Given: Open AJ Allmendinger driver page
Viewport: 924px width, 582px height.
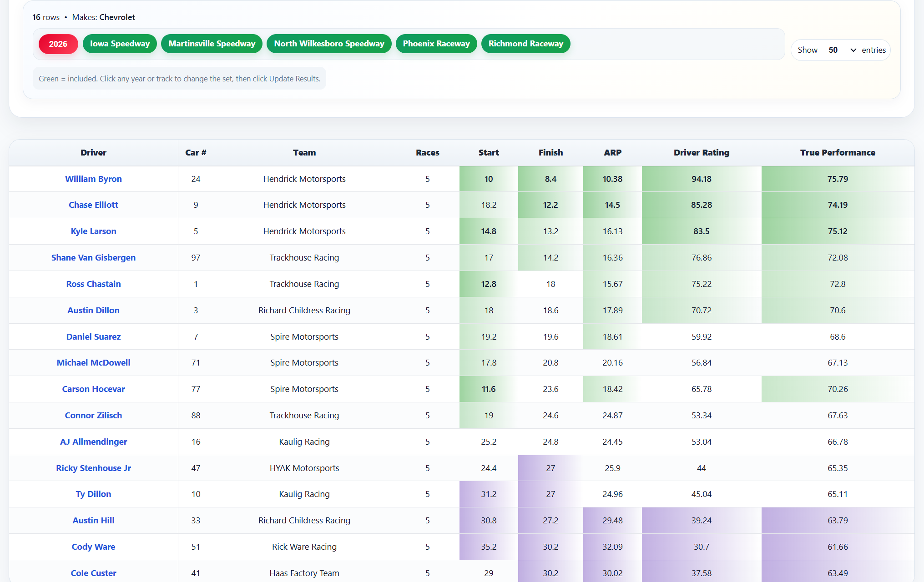Looking at the screenshot, I should 93,442.
